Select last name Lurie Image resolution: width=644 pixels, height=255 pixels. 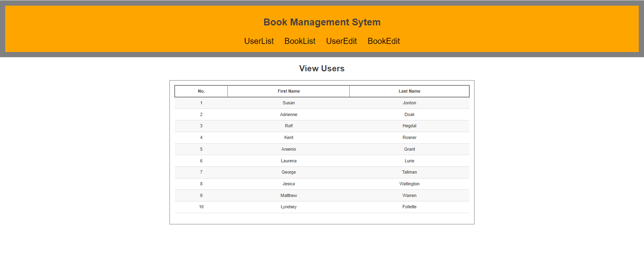point(409,161)
